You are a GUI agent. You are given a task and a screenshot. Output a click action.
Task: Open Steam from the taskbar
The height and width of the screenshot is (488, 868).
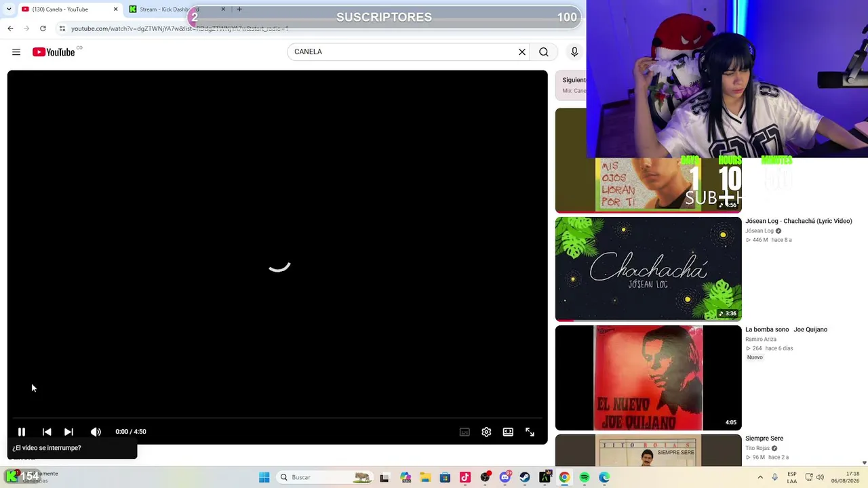point(525,477)
